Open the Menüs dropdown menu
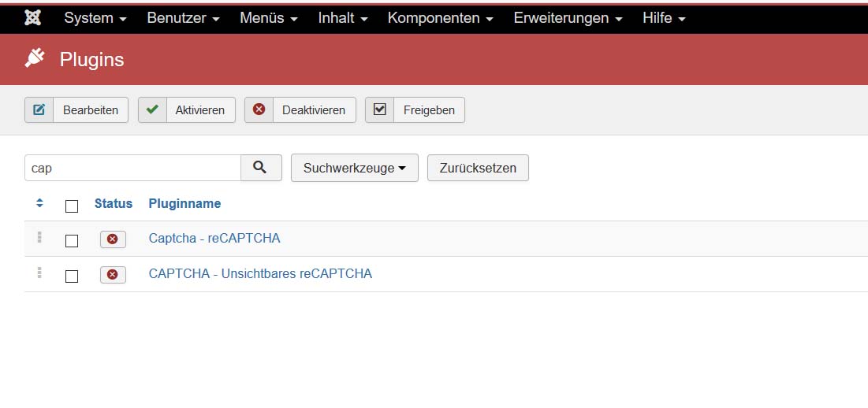This screenshot has width=868, height=408. (x=269, y=17)
